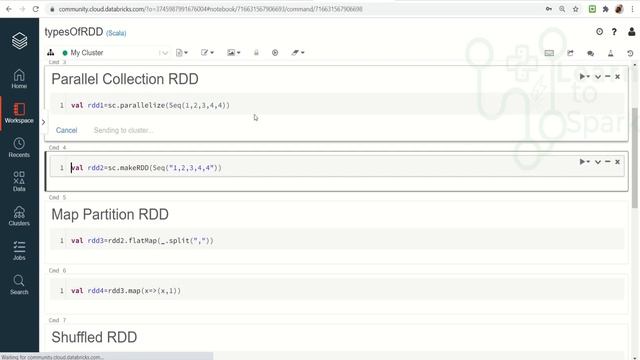Click the Databricks logo icon
Screen dimensions: 640x360
[19, 41]
